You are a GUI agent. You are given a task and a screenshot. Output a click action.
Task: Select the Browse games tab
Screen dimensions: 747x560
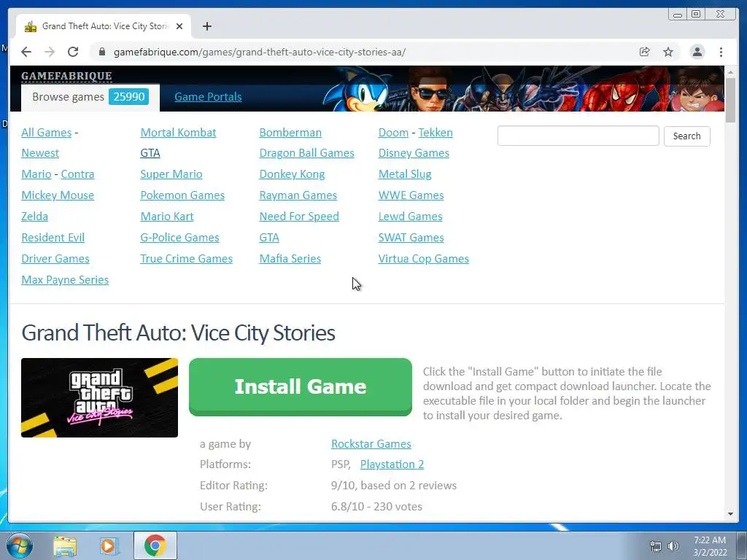click(x=90, y=97)
